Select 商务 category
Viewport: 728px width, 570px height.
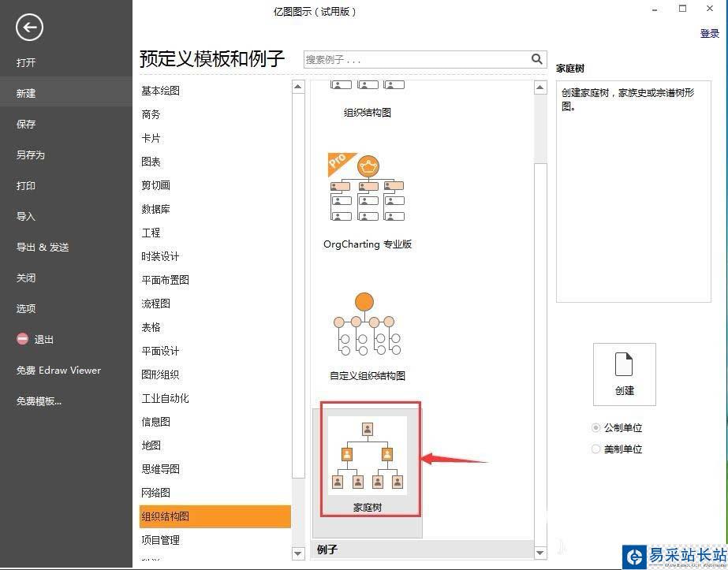point(151,114)
